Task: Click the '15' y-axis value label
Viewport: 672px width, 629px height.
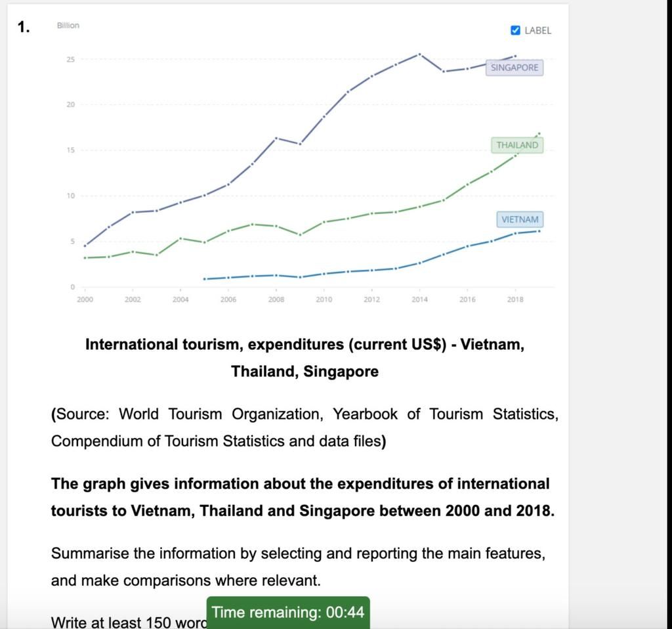Action: [71, 150]
